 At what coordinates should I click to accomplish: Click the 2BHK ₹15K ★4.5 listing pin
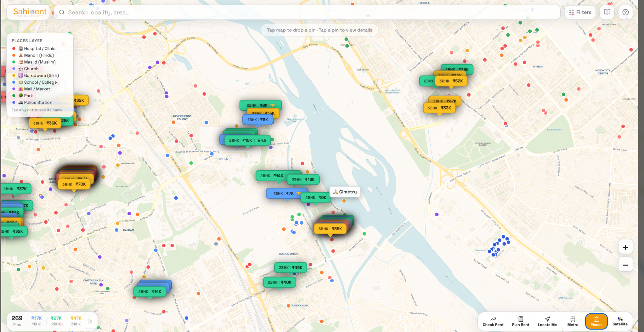click(247, 140)
